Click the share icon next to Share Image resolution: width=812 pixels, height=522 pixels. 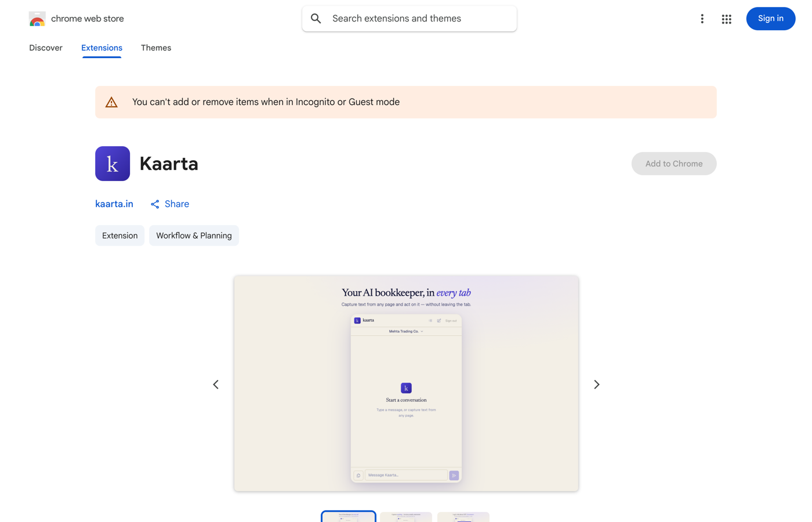click(x=155, y=204)
